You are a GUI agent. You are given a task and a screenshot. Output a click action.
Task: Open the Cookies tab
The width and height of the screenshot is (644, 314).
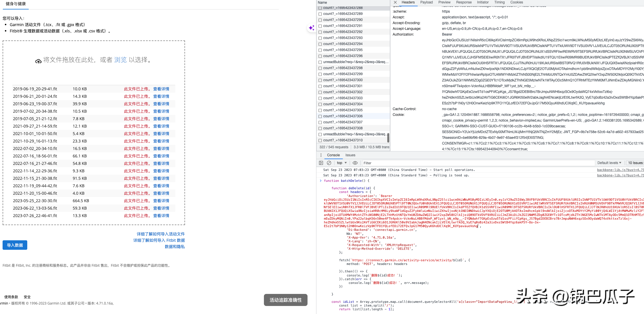coord(517,2)
